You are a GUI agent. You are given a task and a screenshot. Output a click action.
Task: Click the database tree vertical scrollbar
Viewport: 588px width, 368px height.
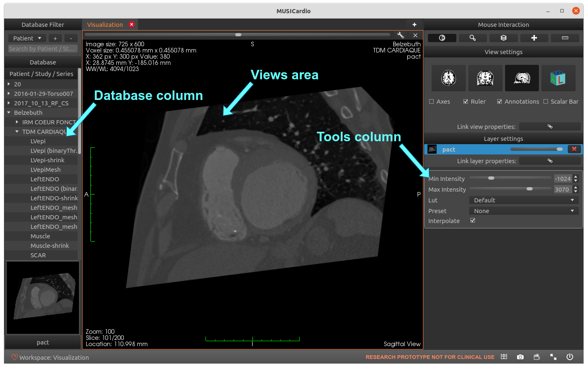tap(79, 112)
